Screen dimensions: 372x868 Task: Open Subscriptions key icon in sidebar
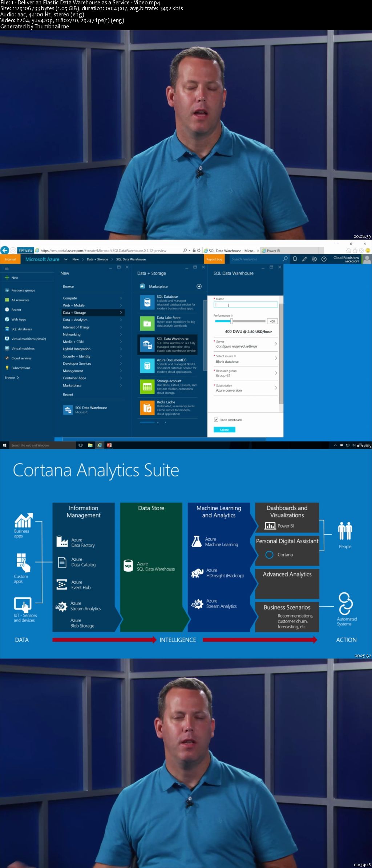(7, 368)
